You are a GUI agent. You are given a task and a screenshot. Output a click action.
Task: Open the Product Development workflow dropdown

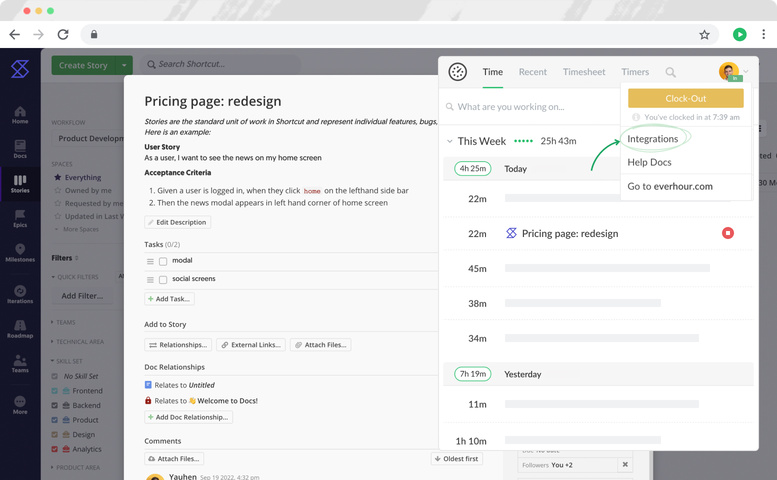(x=88, y=139)
